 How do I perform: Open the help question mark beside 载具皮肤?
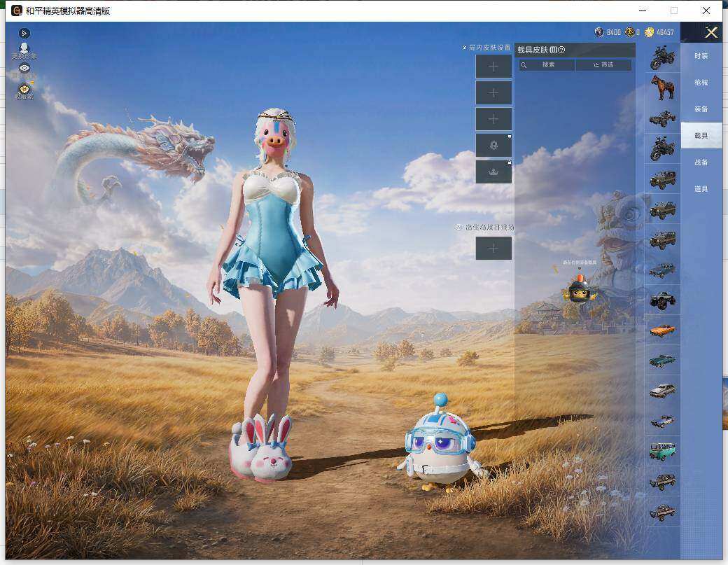pyautogui.click(x=561, y=50)
